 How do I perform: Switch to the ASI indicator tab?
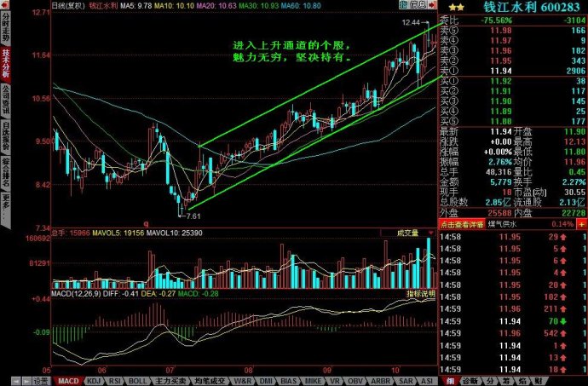pos(427,382)
